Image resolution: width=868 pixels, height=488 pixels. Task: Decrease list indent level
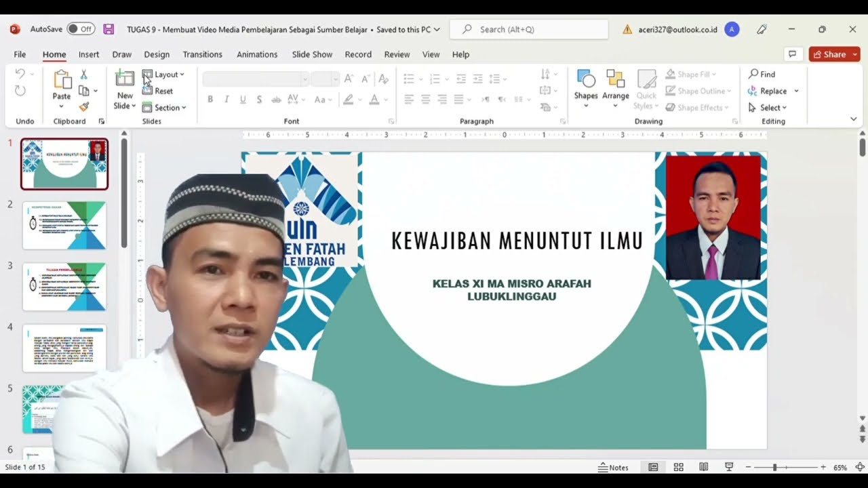click(x=461, y=79)
